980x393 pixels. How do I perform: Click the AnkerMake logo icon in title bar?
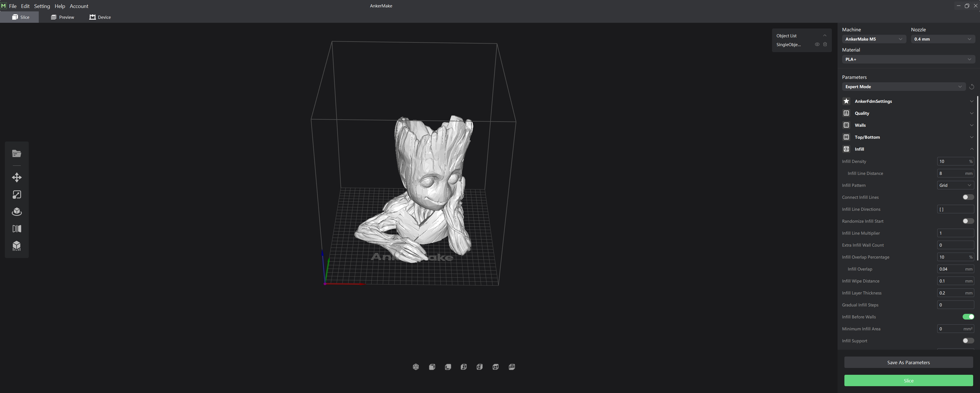coord(3,6)
